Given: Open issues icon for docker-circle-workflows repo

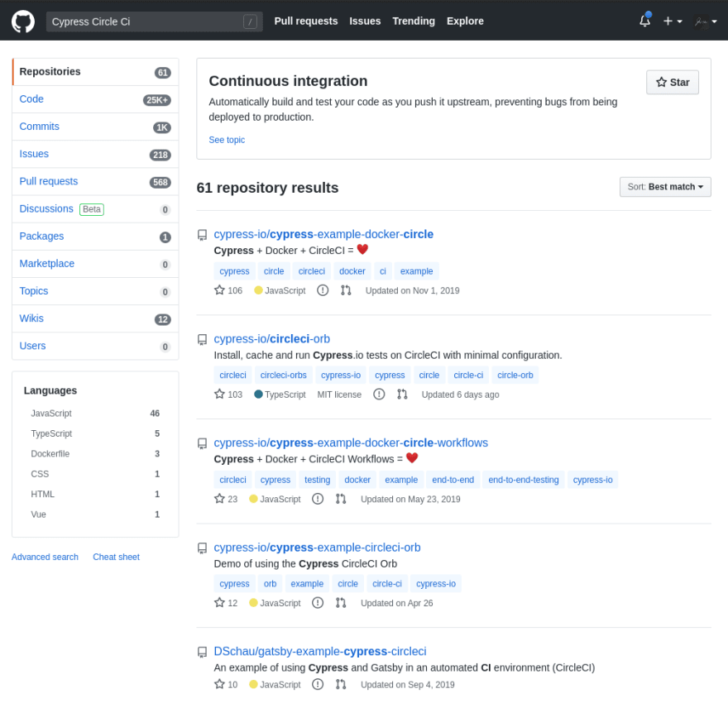Looking at the screenshot, I should point(318,499).
